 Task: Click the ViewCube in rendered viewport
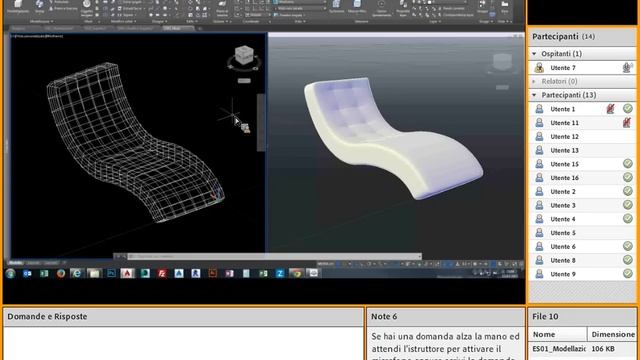coord(502,63)
